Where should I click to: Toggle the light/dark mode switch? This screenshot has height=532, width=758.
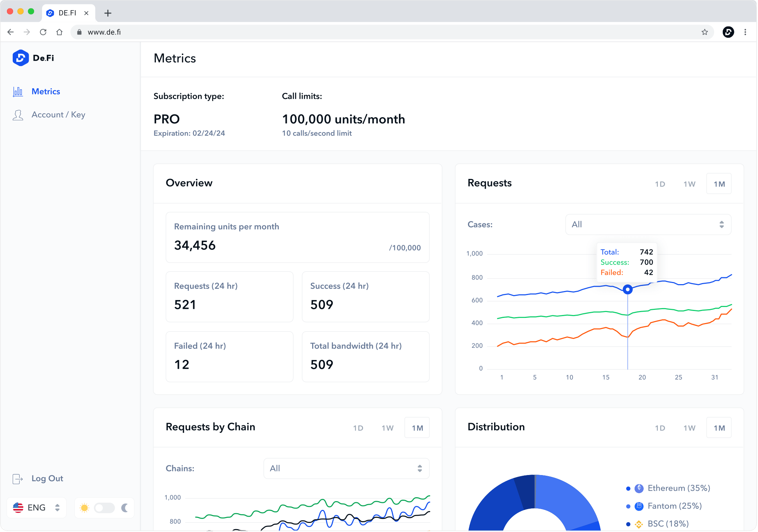coord(104,508)
